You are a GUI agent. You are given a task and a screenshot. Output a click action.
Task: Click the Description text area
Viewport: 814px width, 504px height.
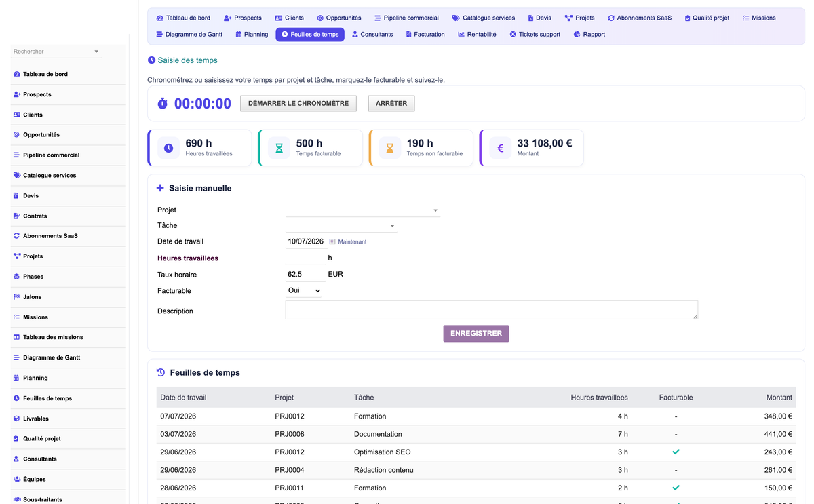coord(492,309)
